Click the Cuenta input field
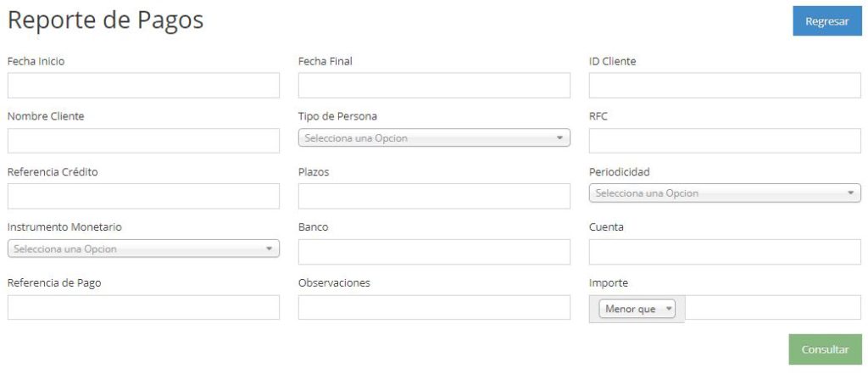The height and width of the screenshot is (374, 868). click(725, 252)
